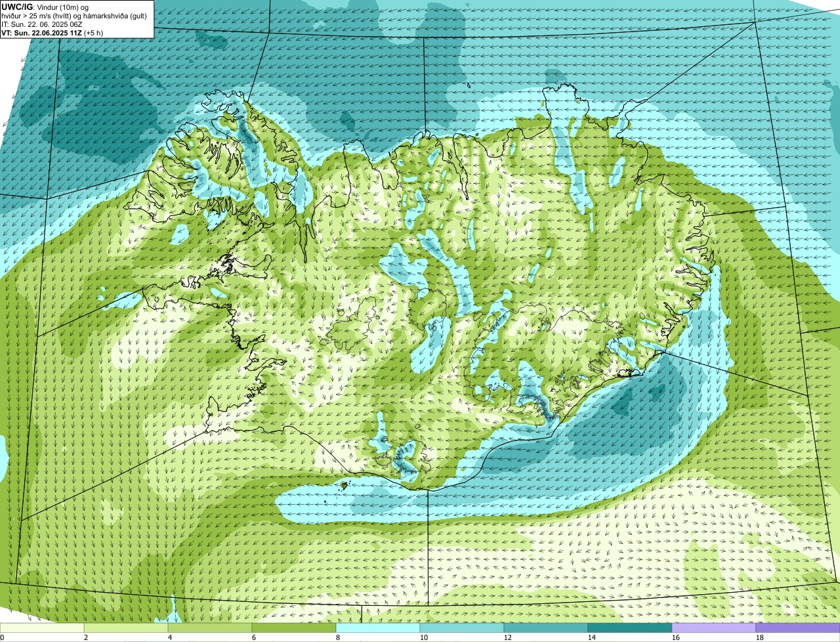Image resolution: width=840 pixels, height=642 pixels.
Task: Click the 4–6 m/s green legend band
Action: pyautogui.click(x=210, y=628)
